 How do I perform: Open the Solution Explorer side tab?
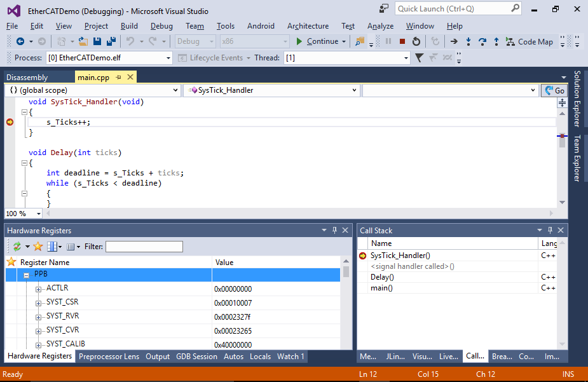577,99
